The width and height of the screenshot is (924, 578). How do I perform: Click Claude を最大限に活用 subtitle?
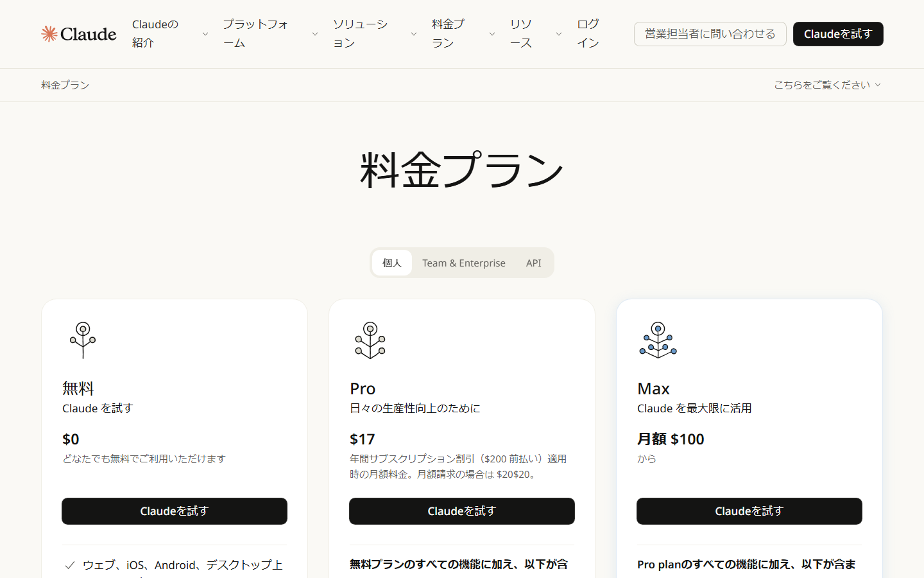coord(694,408)
